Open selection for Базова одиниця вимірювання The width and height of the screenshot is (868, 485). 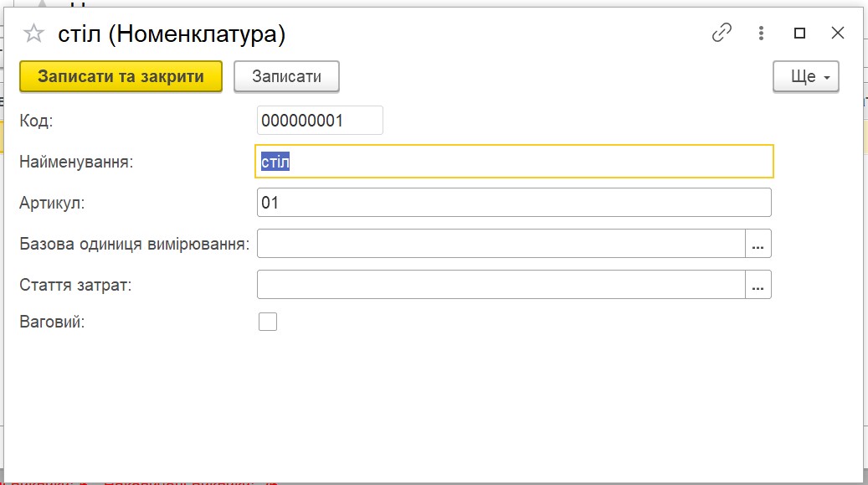[x=758, y=243]
